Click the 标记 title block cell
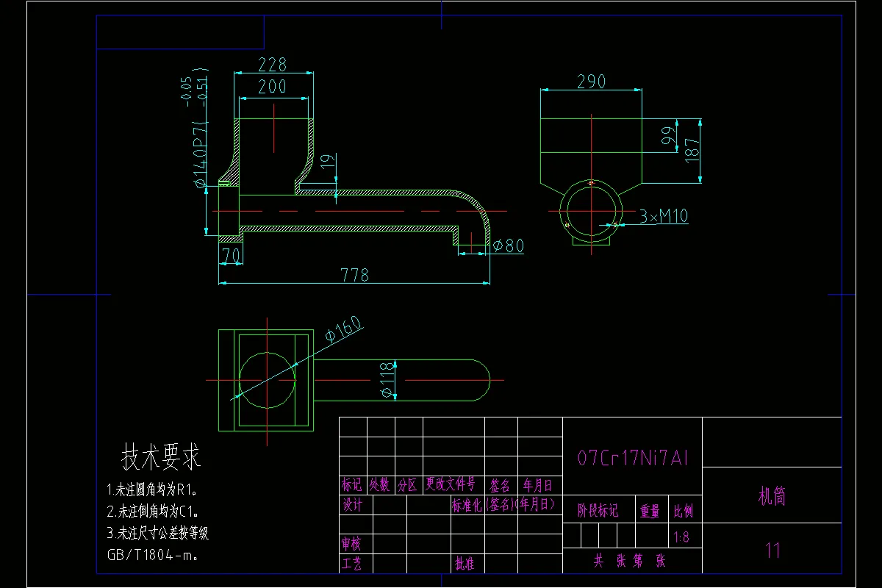 (x=352, y=485)
